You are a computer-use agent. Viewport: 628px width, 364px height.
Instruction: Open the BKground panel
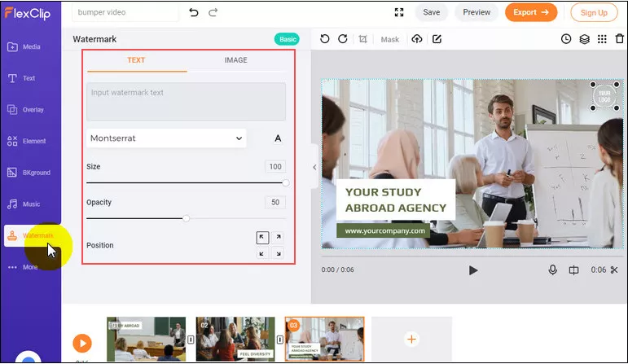click(29, 173)
